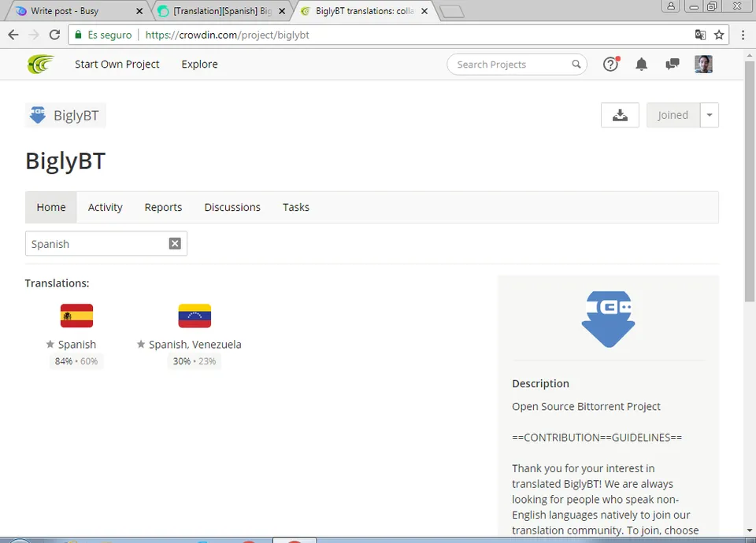
Task: Click the large BiglyBT project logo
Action: (x=609, y=319)
